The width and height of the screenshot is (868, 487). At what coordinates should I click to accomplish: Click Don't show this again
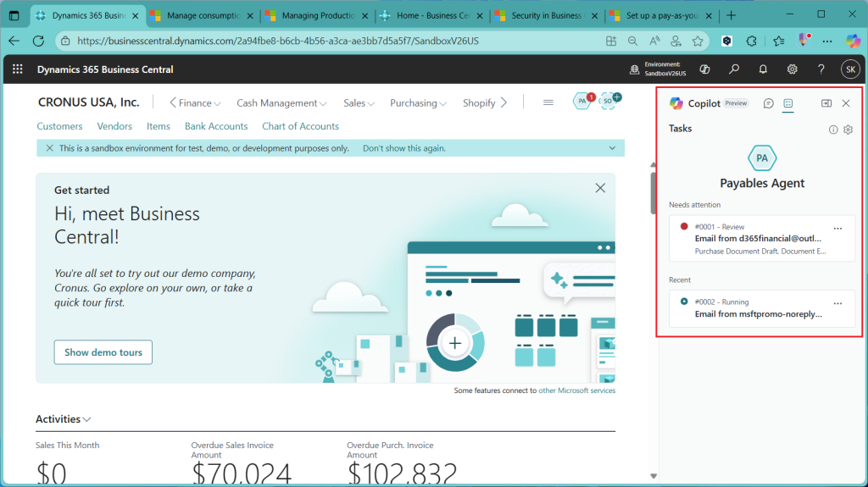(x=404, y=148)
